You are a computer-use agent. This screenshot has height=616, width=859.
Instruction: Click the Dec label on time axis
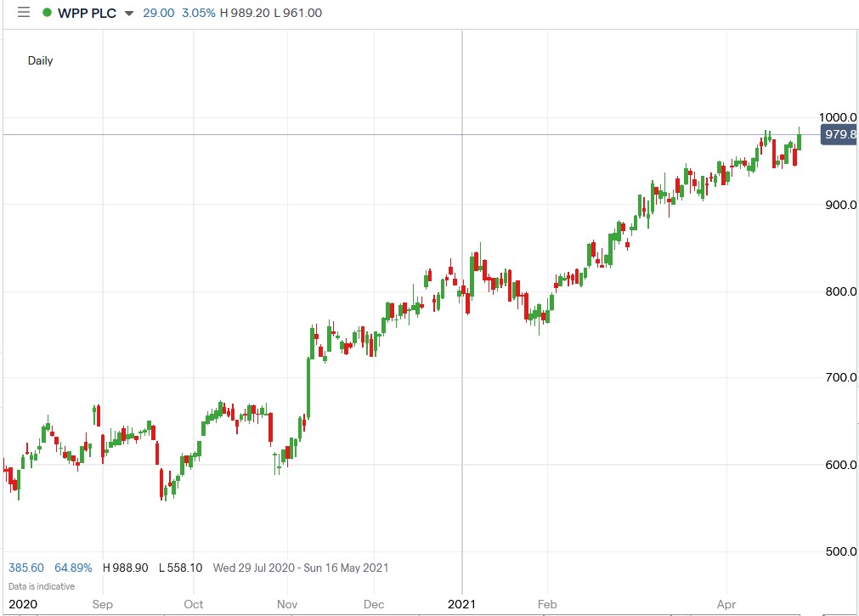374,604
